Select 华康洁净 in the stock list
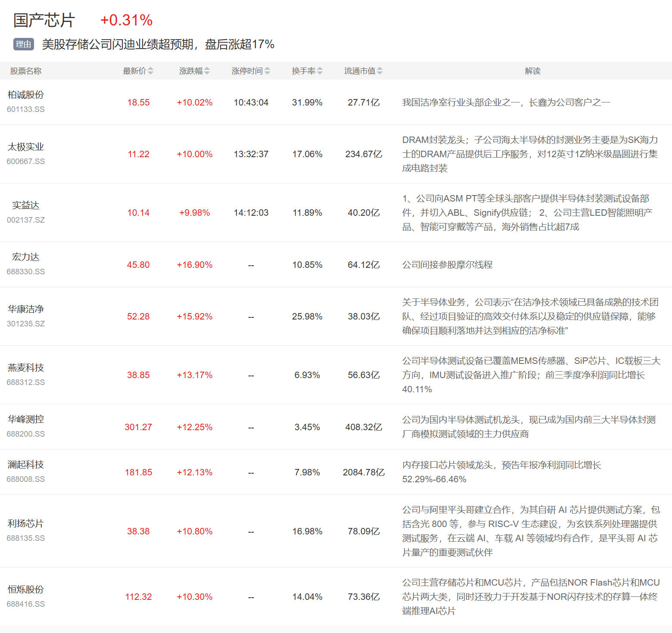 [26, 309]
